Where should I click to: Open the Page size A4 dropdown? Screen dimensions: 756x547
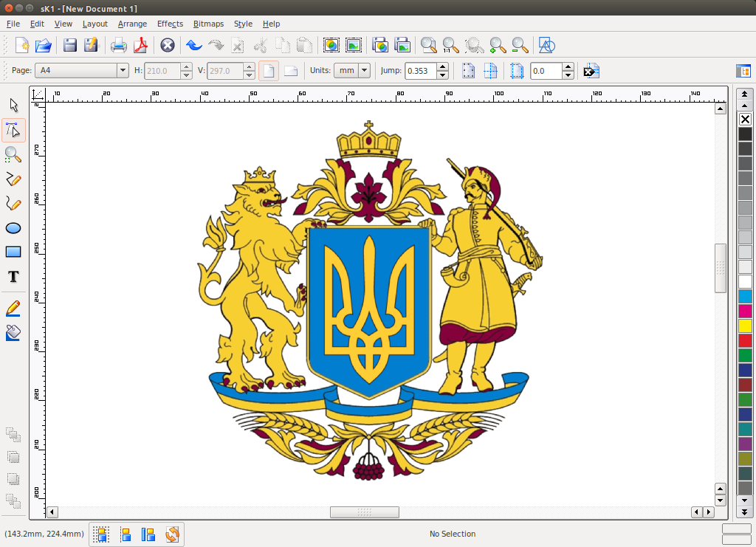click(x=123, y=71)
